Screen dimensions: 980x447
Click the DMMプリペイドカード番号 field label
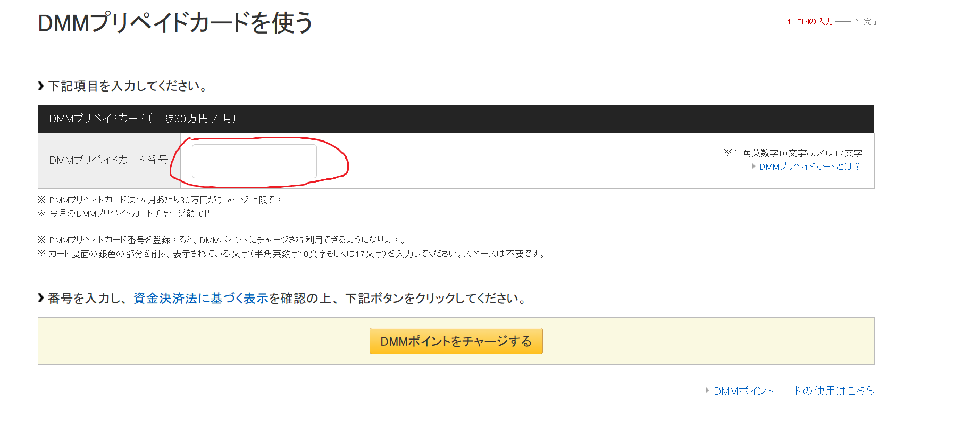pyautogui.click(x=108, y=160)
